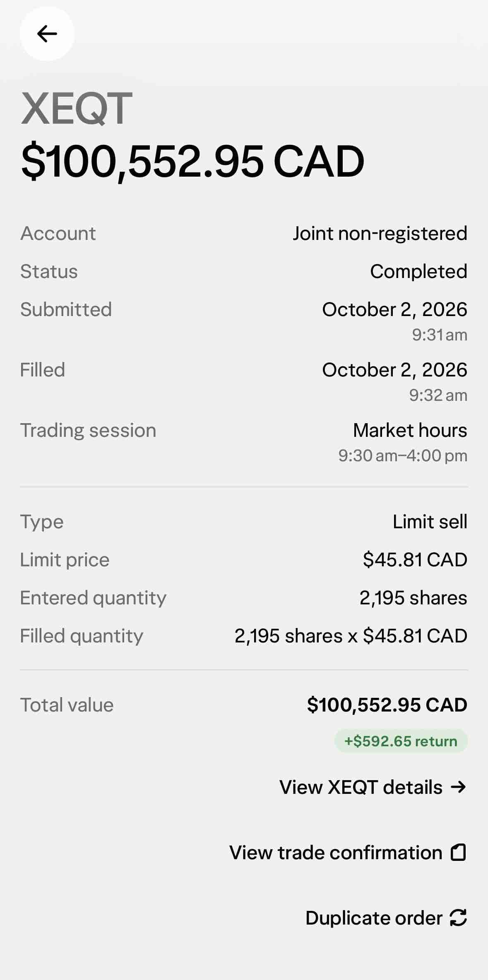Click the refresh icon beside Duplicate order

[x=458, y=918]
